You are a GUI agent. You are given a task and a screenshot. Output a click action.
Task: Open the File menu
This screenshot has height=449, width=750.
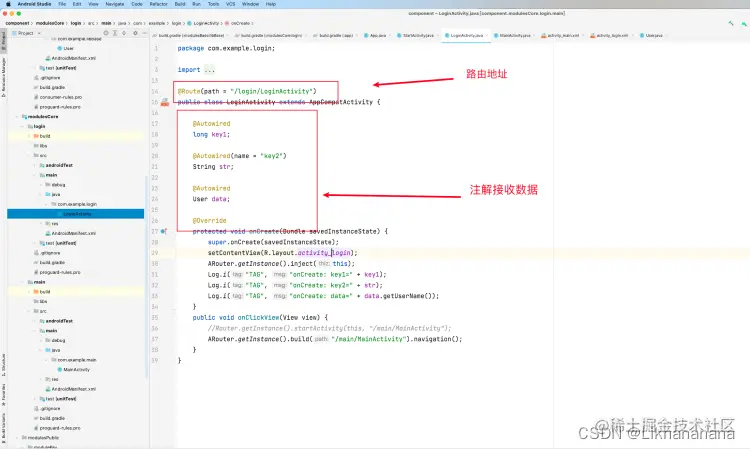62,4
